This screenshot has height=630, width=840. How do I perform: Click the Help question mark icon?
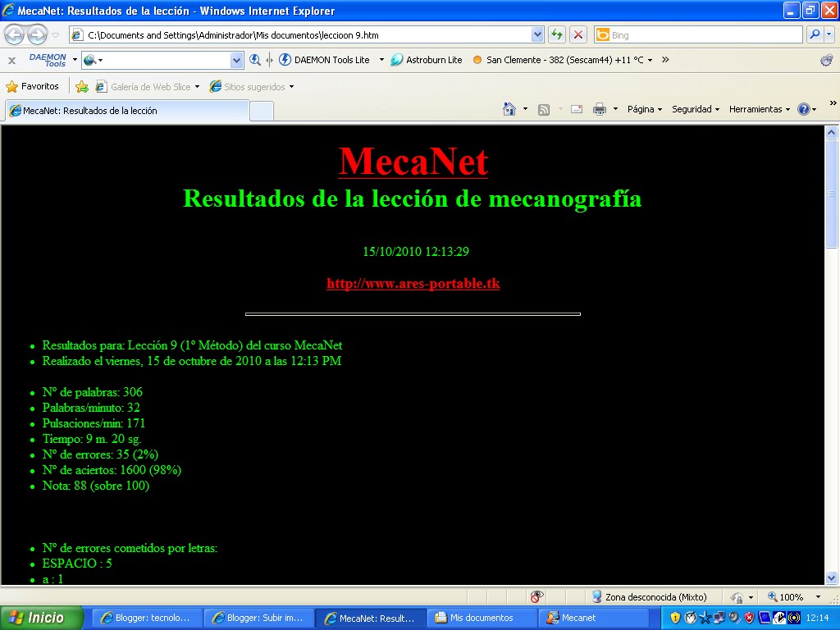pyautogui.click(x=804, y=109)
